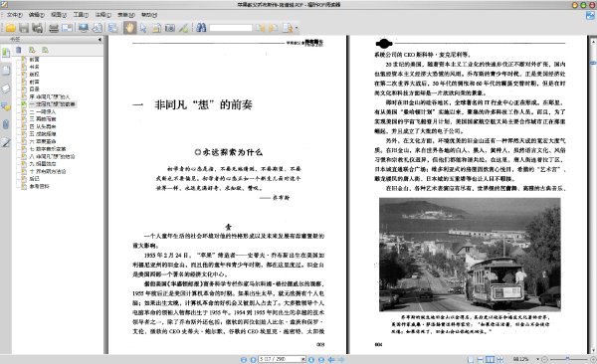The height and width of the screenshot is (364, 597).
Task: Select the bookmark beginning with 序
Action: (x=50, y=96)
